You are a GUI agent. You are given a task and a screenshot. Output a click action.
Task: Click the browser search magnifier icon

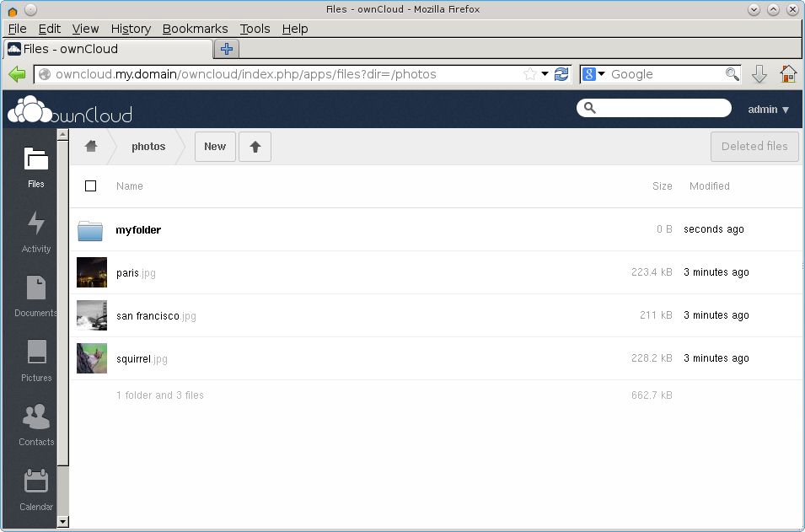click(733, 74)
